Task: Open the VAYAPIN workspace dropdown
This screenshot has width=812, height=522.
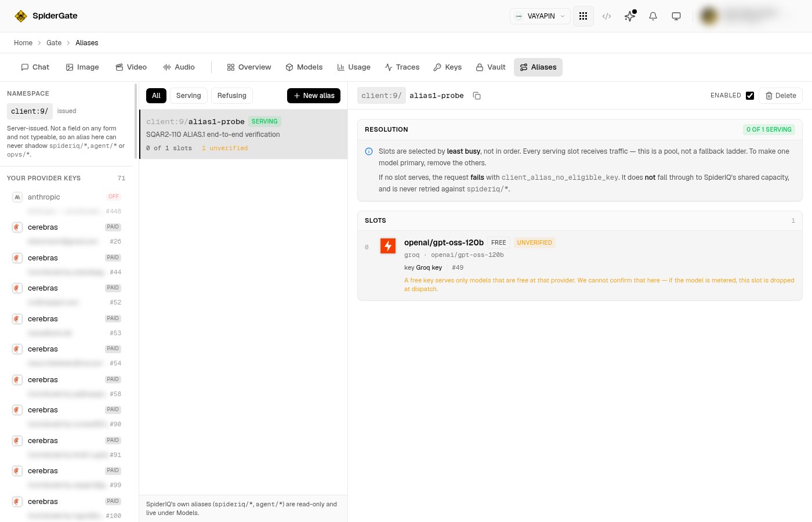Action: tap(540, 16)
